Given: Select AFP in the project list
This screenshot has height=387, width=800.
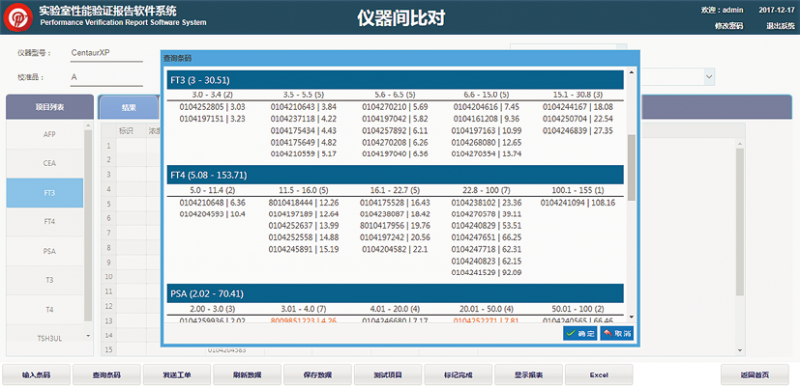Looking at the screenshot, I should pyautogui.click(x=45, y=135).
